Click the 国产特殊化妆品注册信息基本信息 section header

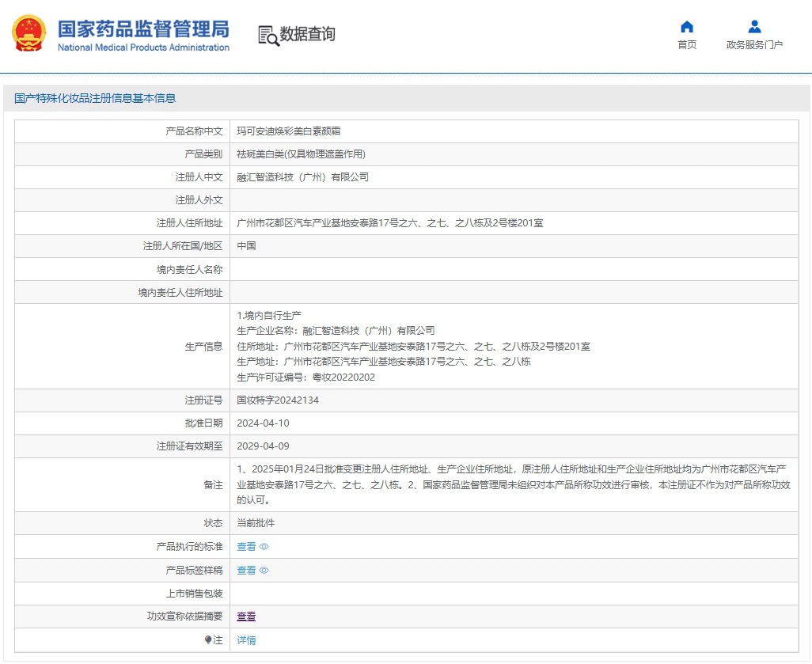click(x=95, y=98)
